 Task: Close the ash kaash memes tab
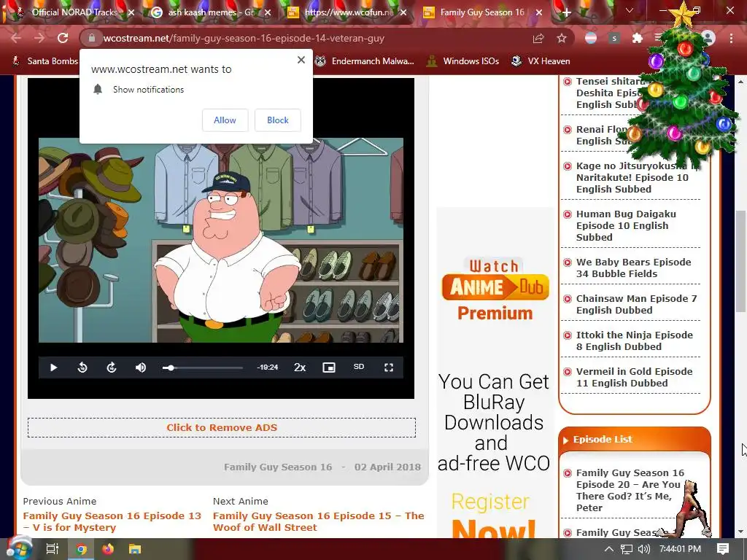(268, 13)
